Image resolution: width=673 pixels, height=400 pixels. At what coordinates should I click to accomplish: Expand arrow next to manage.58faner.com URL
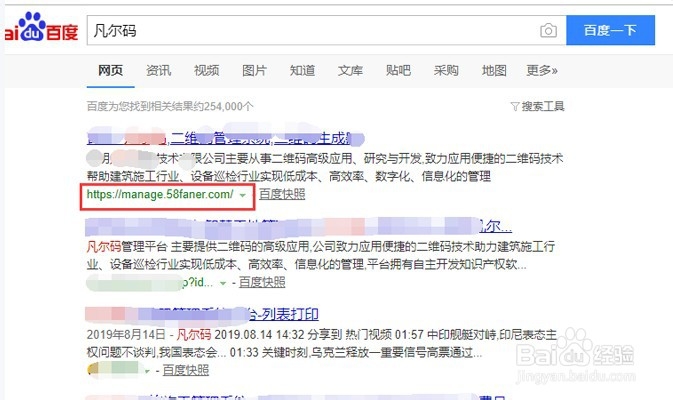tap(243, 195)
